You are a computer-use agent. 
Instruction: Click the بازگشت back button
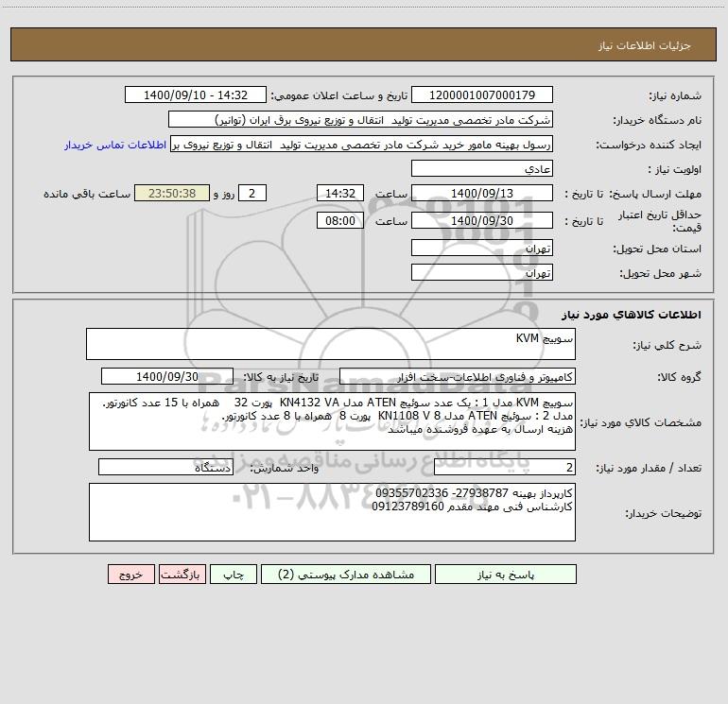pos(182,575)
